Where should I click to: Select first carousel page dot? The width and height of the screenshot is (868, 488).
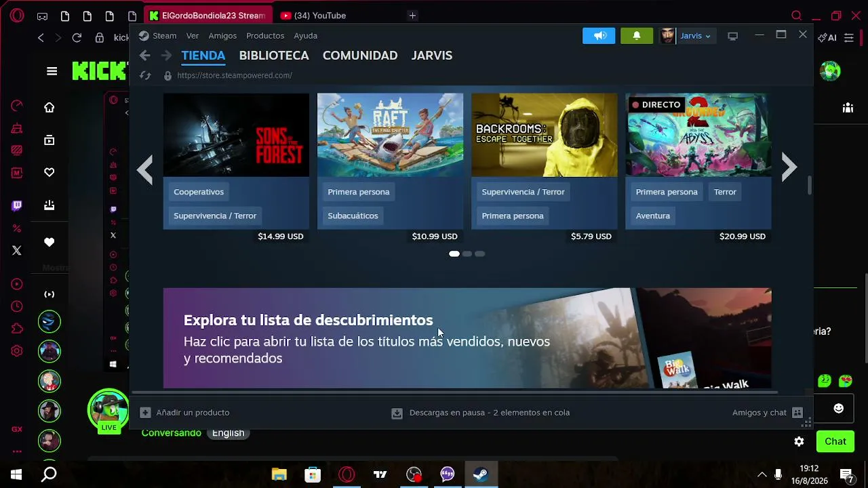454,253
